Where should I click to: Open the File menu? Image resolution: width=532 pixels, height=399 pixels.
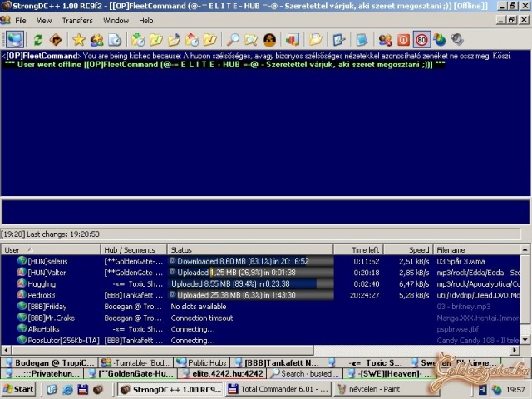point(21,20)
